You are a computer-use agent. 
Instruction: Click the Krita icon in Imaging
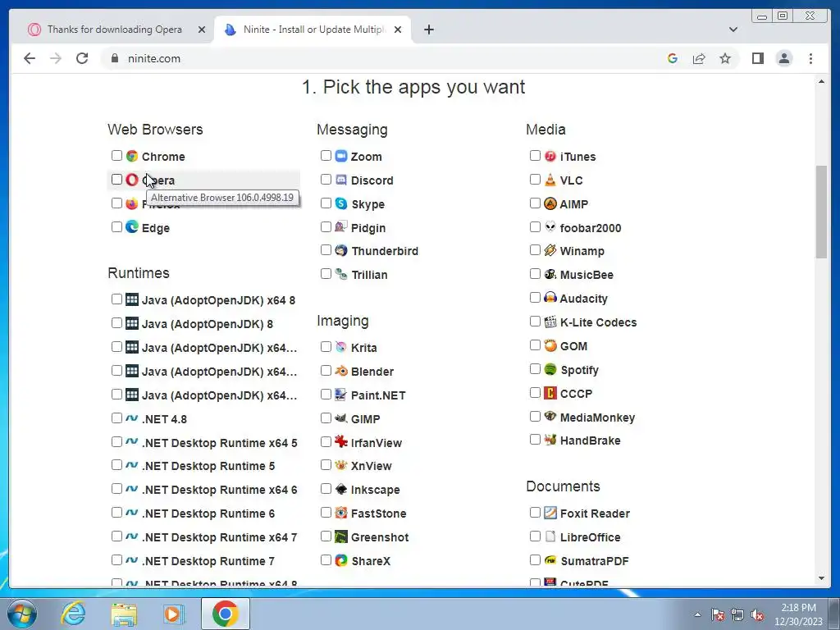(341, 347)
